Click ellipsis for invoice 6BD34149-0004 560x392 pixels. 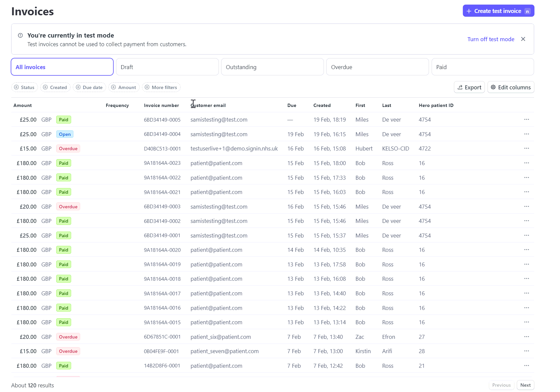[x=526, y=134]
